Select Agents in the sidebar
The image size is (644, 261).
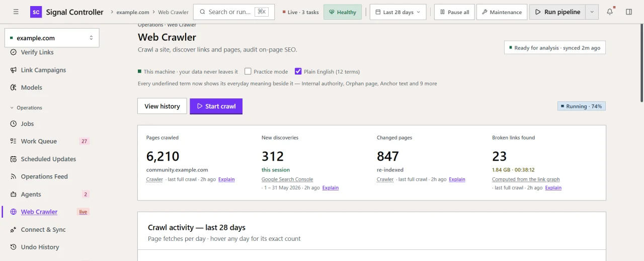31,194
